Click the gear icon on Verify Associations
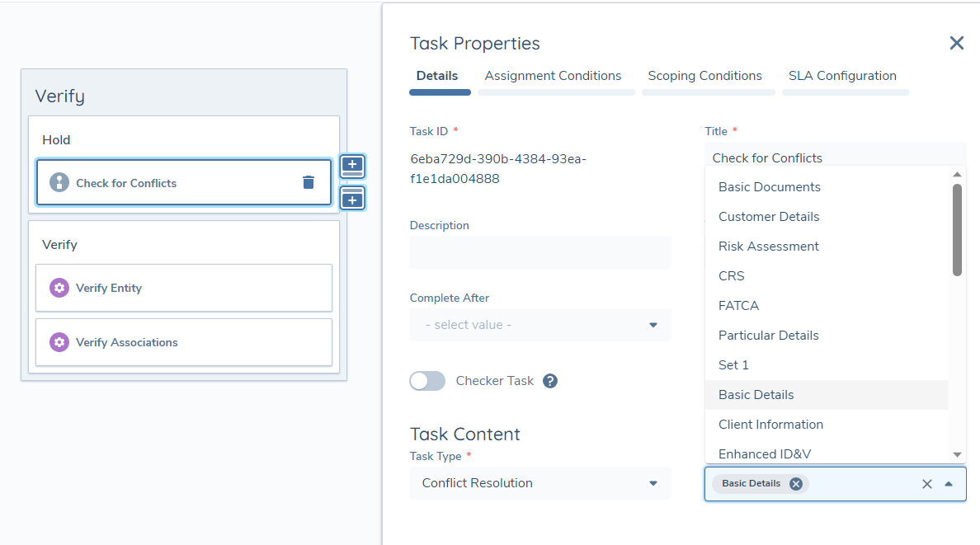Viewport: 980px width, 545px height. pyautogui.click(x=59, y=342)
